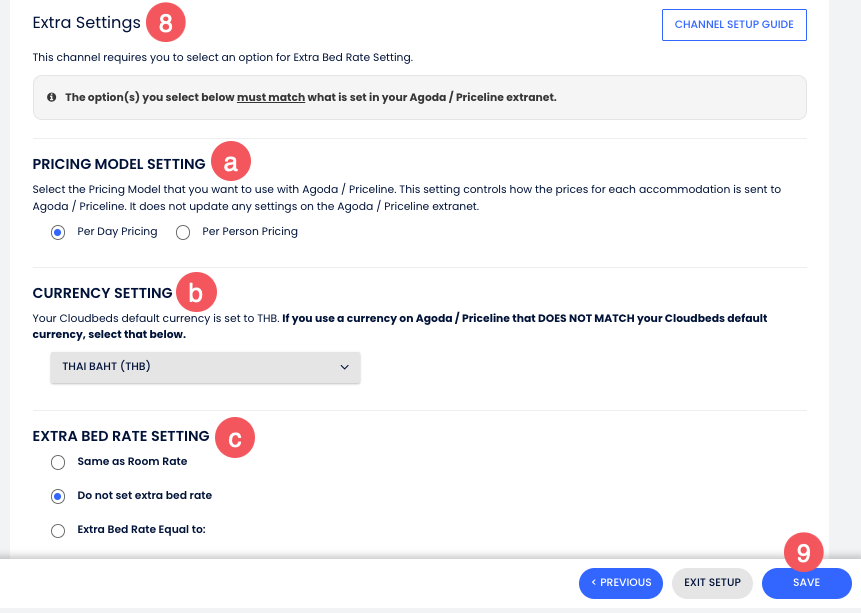Open the Thai Baht currency dropdown
861x613 pixels.
[x=205, y=367]
